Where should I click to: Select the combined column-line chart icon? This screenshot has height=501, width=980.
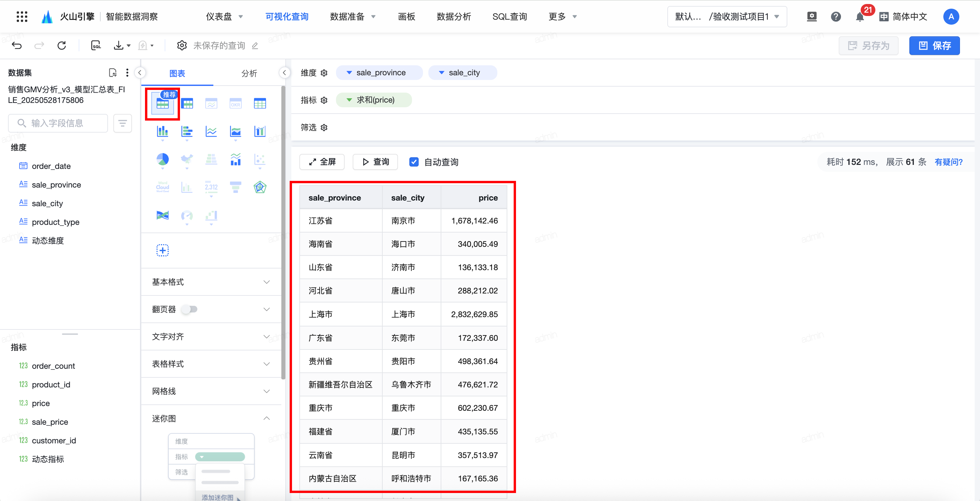pyautogui.click(x=260, y=132)
